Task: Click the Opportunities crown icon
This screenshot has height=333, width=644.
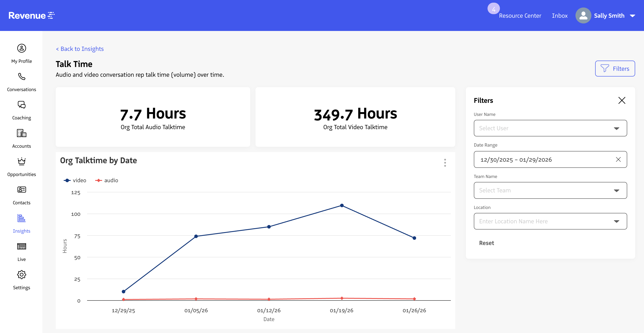Action: (x=21, y=161)
